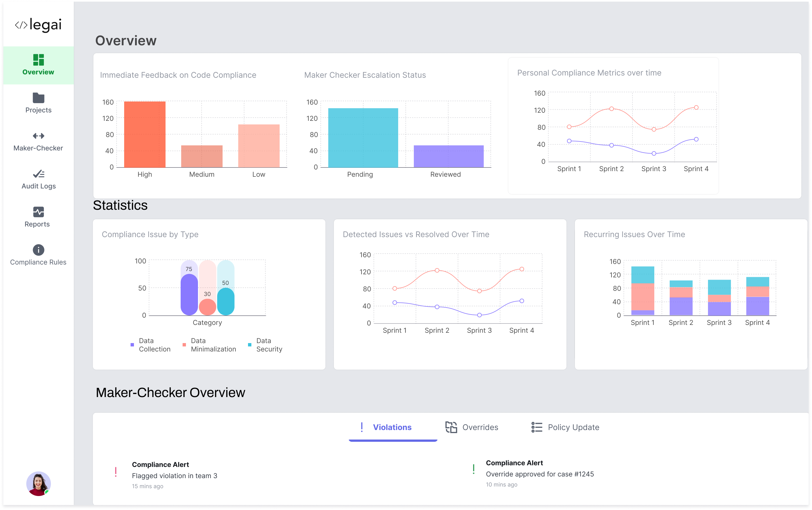Image resolution: width=812 pixels, height=510 pixels.
Task: Click the Sprint 2 stacked bar in Recurring Issues
Action: [681, 298]
